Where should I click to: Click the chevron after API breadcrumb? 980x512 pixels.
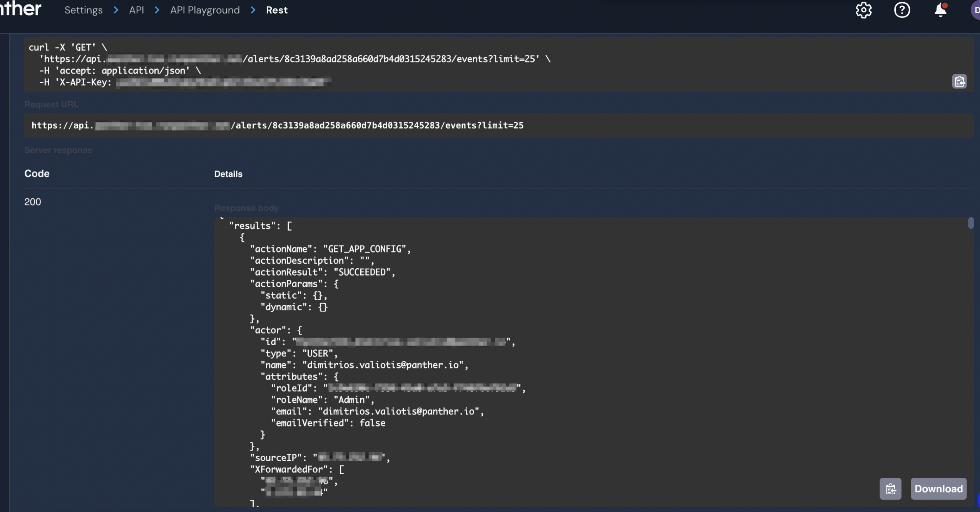157,10
